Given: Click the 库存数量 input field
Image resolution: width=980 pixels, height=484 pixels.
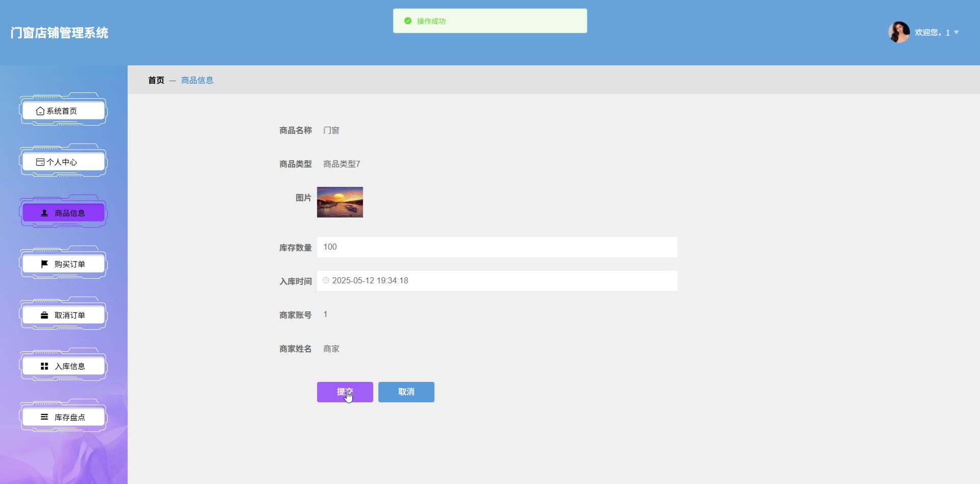Looking at the screenshot, I should click(x=497, y=247).
